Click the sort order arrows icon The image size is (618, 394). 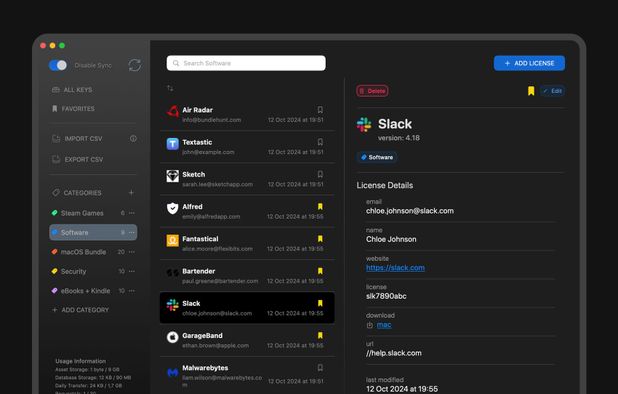coord(170,88)
